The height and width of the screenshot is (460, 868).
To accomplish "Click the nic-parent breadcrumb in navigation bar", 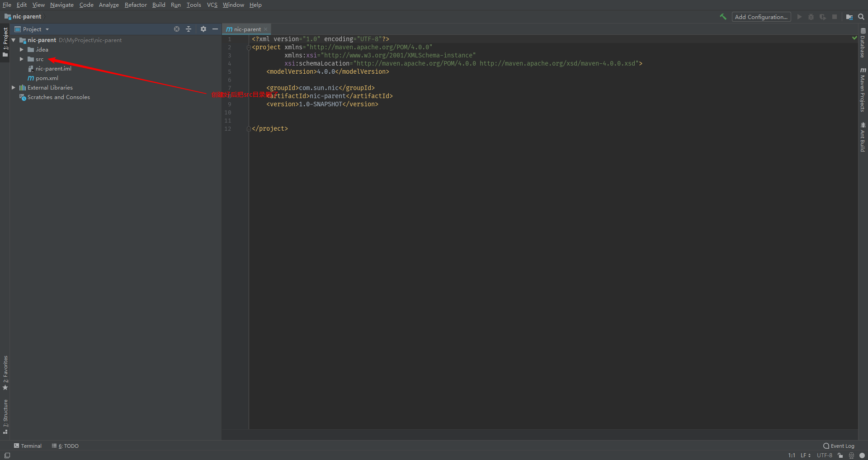I will point(23,17).
